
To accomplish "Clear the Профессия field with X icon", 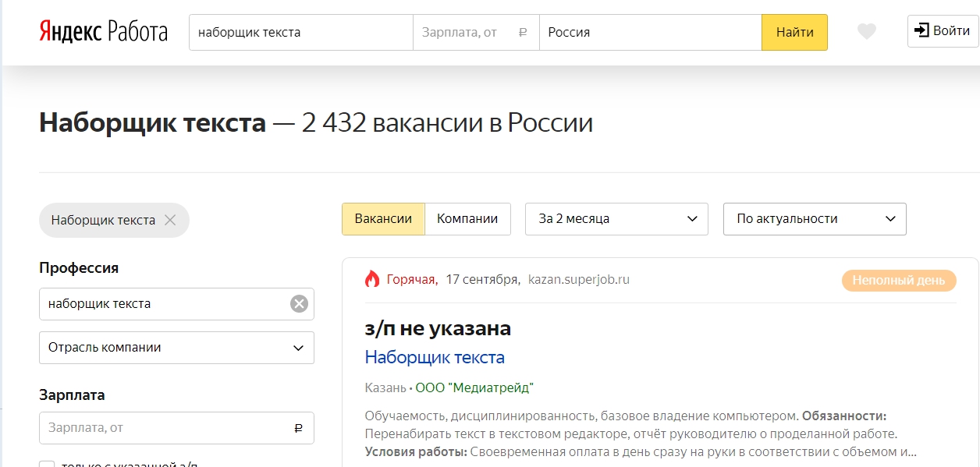I will [299, 304].
